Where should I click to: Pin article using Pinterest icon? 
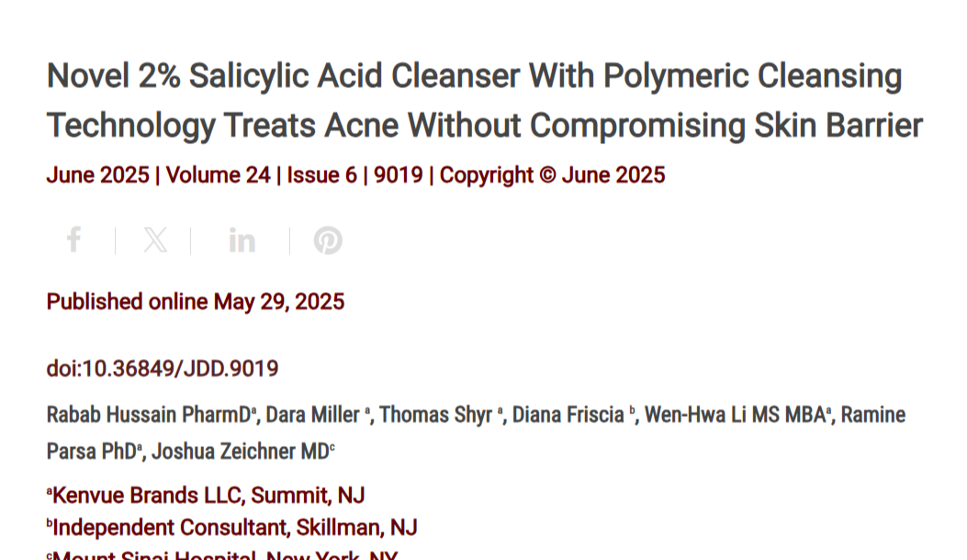328,240
